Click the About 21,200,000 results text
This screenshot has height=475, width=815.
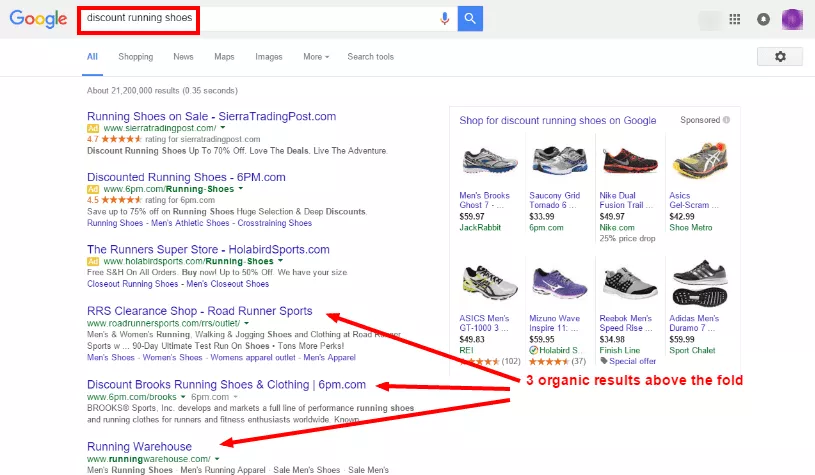tap(162, 90)
